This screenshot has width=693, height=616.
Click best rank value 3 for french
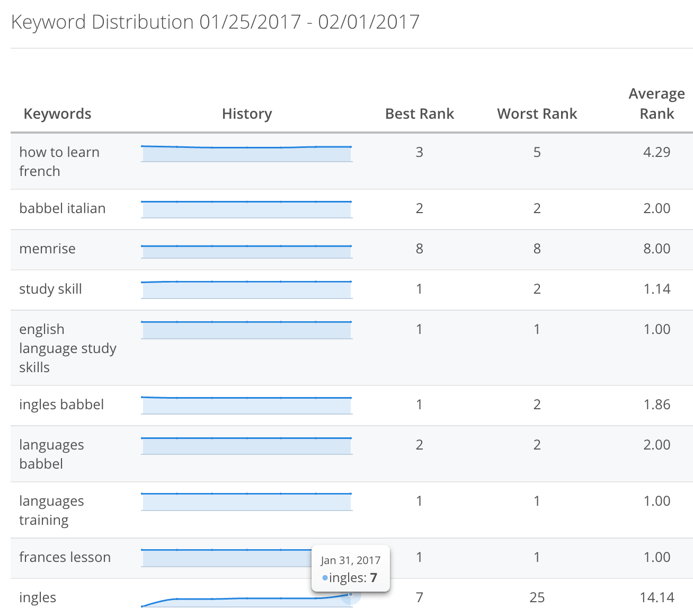420,152
